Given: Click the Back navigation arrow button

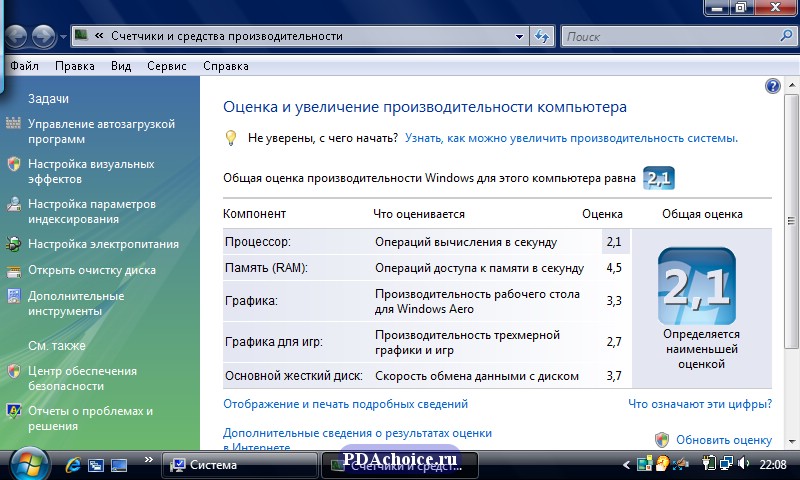Looking at the screenshot, I should point(15,37).
